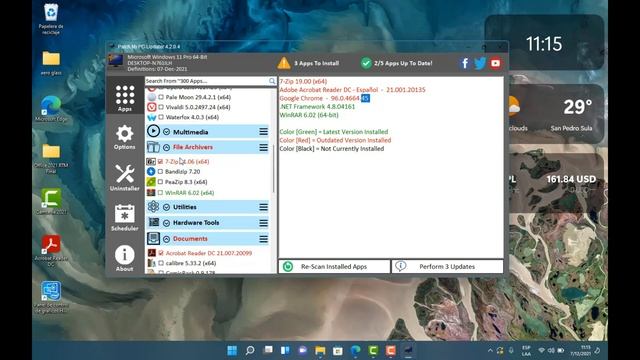640x360 pixels.
Task: Click Perform 3 Updates button
Action: tap(447, 267)
